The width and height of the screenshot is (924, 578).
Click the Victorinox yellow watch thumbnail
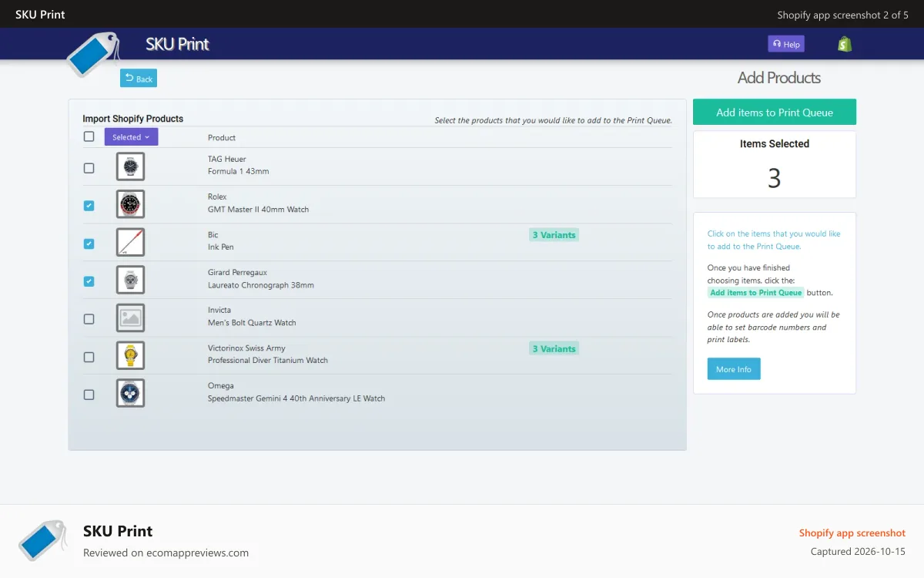click(x=130, y=355)
